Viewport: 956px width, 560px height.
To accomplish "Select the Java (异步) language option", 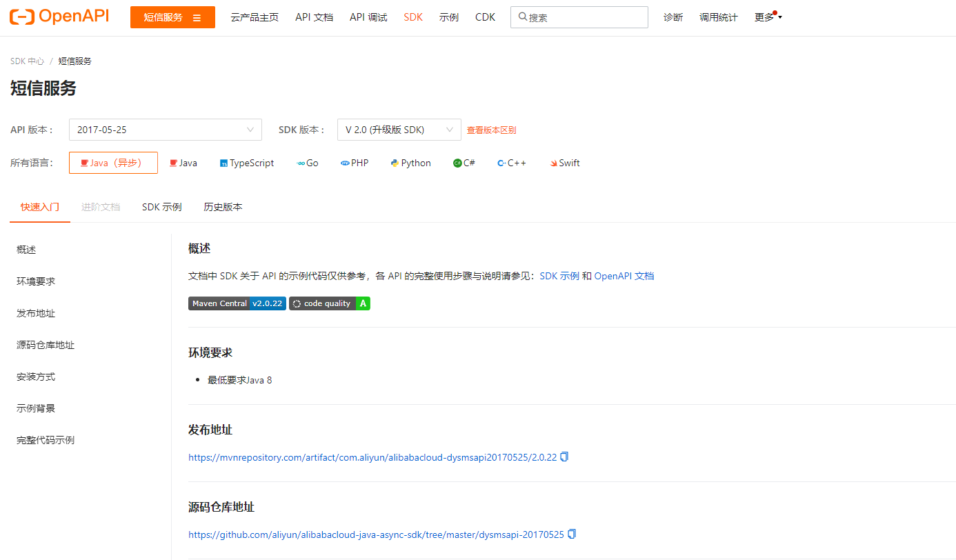I will [x=113, y=163].
